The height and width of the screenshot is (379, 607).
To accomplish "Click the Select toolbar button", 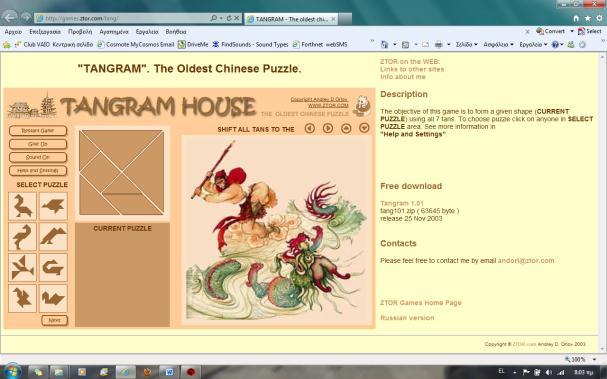I will pyautogui.click(x=590, y=31).
